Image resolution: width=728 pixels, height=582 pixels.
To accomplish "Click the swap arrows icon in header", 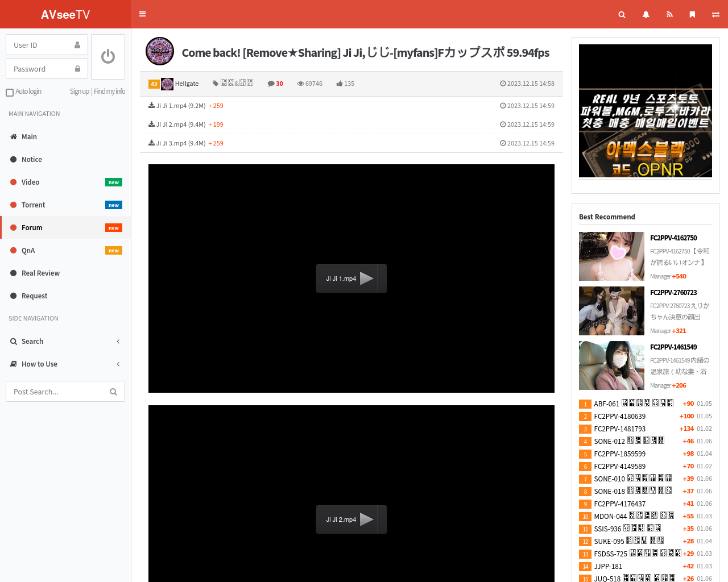I will coord(715,15).
